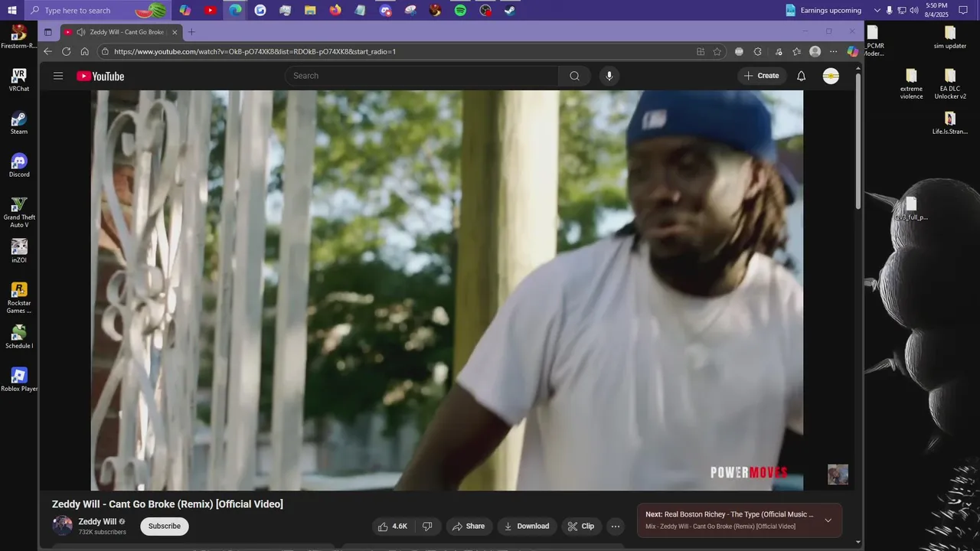The width and height of the screenshot is (980, 551).
Task: Select the EA DLC Unlocker v2 folder
Action: 950,84
